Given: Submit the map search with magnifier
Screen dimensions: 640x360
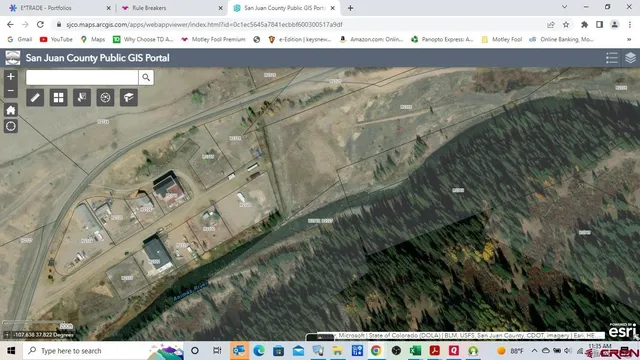Looking at the screenshot, I should tap(146, 77).
